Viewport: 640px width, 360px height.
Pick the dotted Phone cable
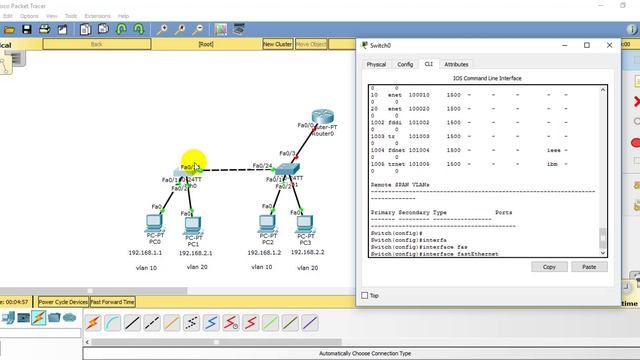191,323
